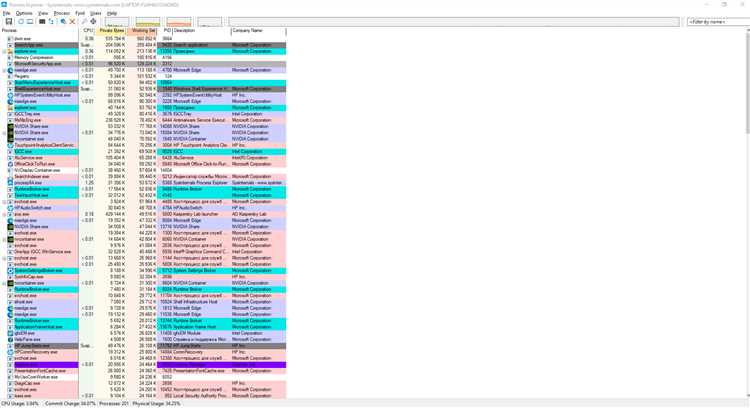Screen dimensions: 750x408
Task: Click CPU Usage in the status bar
Action: [x=20, y=404]
